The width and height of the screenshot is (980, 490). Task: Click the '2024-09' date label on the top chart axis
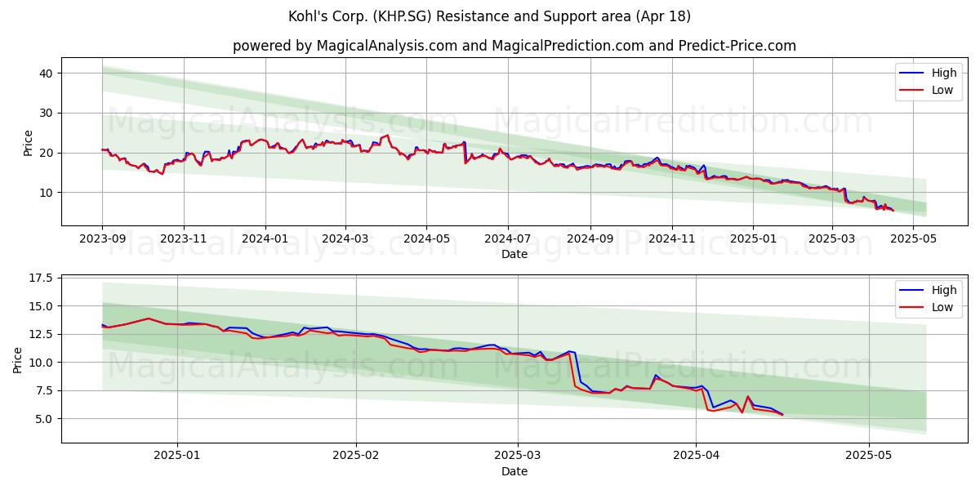coord(590,240)
